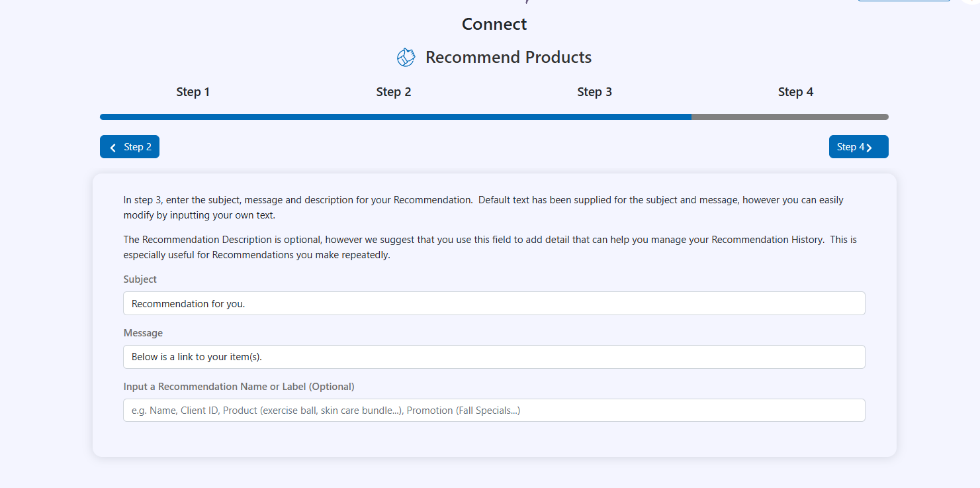Proceed using the Step 4 button
Screen dimensions: 980x488
(x=858, y=147)
